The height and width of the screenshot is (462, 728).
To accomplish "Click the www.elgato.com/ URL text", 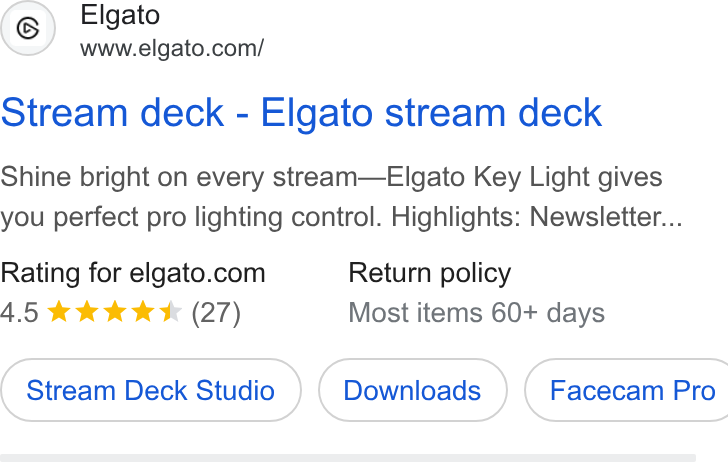I will tap(172, 48).
